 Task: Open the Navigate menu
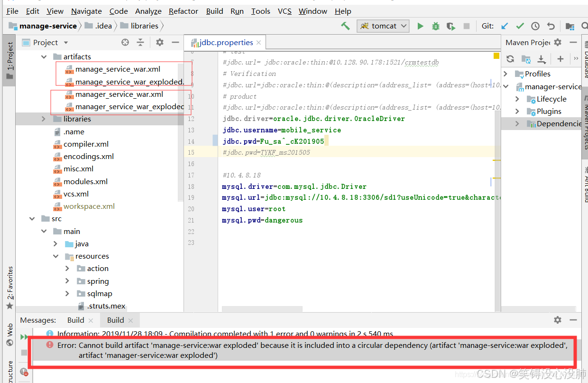pyautogui.click(x=86, y=11)
